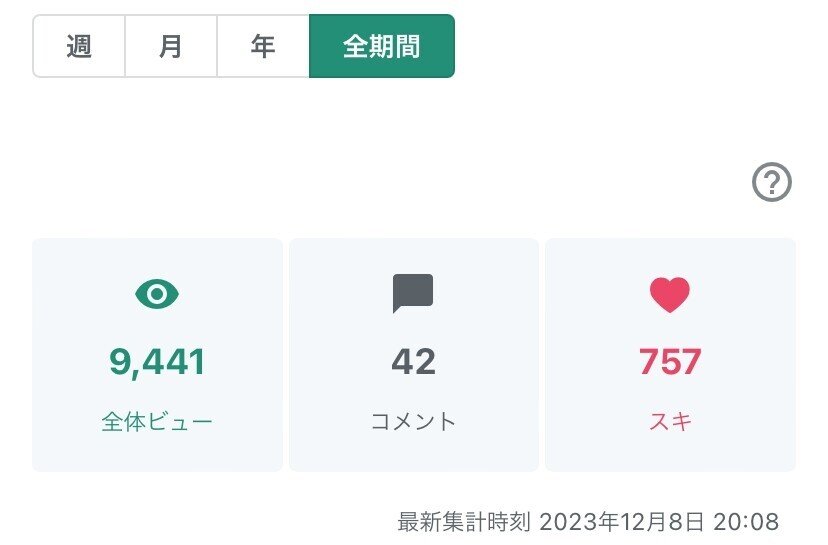Open the total views stats card
Viewport: 828px width, 545px height.
click(x=157, y=450)
